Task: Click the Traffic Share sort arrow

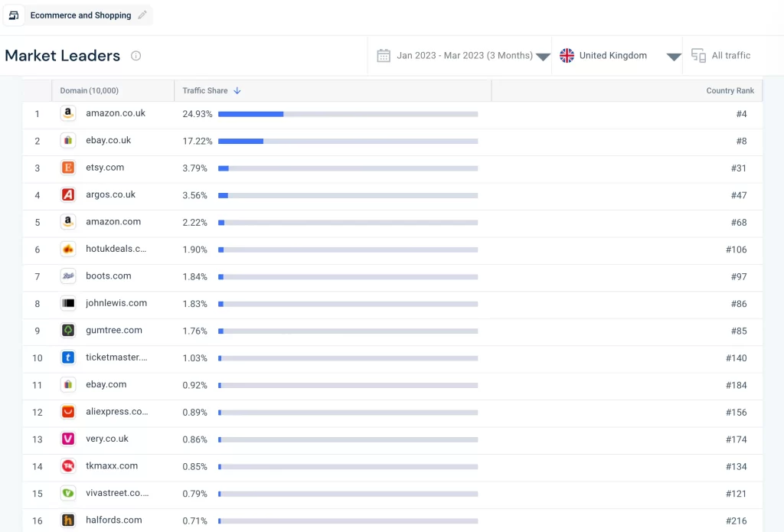Action: 237,90
